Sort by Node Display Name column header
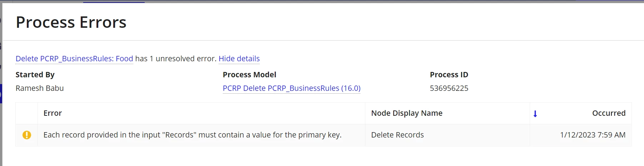 [x=407, y=113]
